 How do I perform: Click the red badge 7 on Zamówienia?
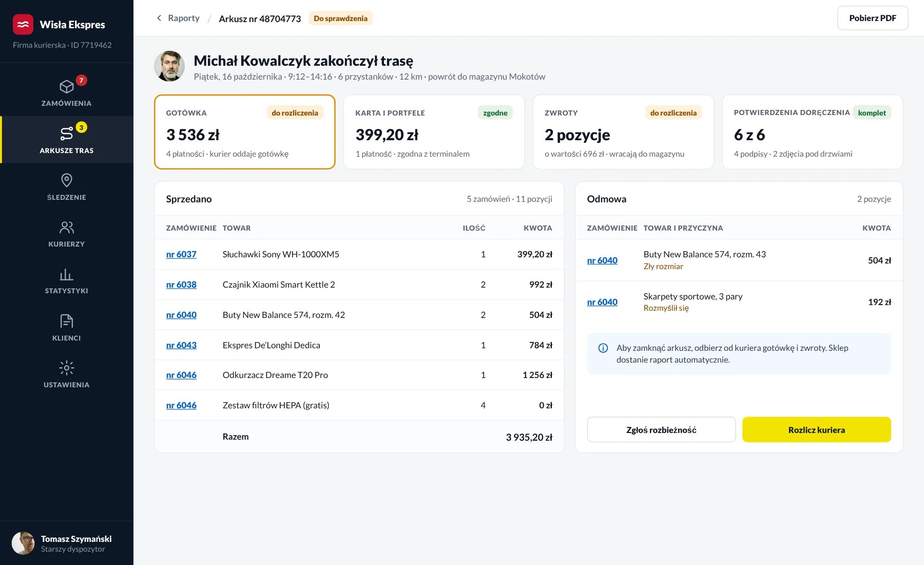click(81, 80)
